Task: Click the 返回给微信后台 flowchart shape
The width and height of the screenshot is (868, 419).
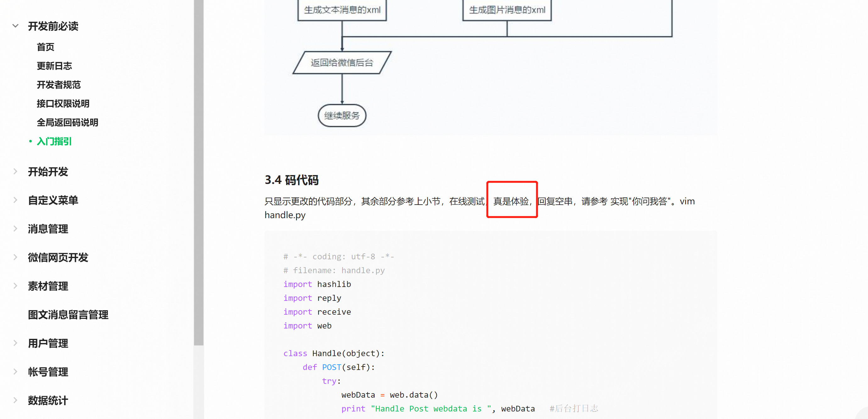Action: tap(342, 63)
